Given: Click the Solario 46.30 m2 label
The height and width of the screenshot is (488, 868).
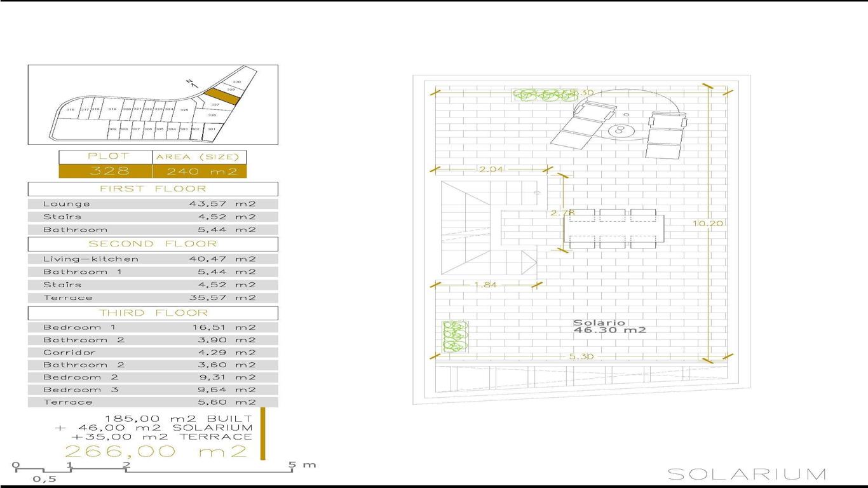Looking at the screenshot, I should coord(609,327).
